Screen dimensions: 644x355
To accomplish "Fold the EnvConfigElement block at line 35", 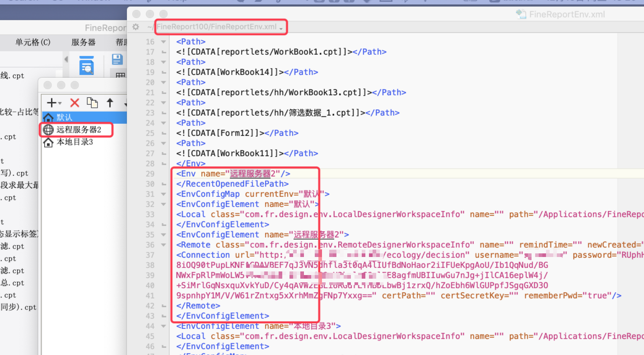I will coord(163,235).
